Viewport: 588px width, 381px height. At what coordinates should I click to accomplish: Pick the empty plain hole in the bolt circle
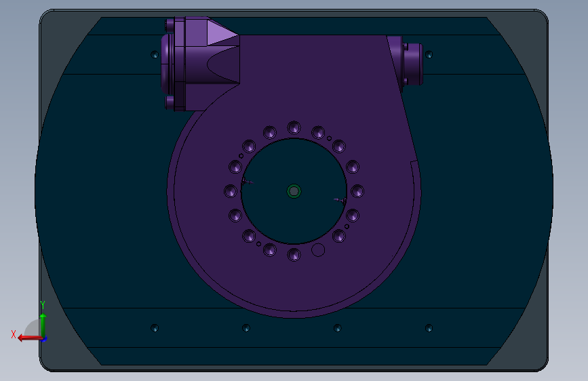tap(318, 250)
